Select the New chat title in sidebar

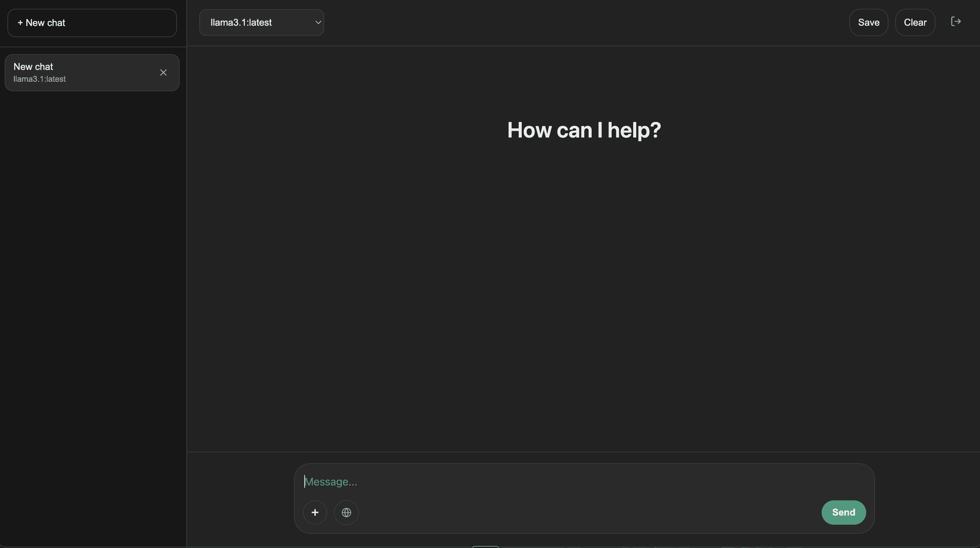coord(33,67)
